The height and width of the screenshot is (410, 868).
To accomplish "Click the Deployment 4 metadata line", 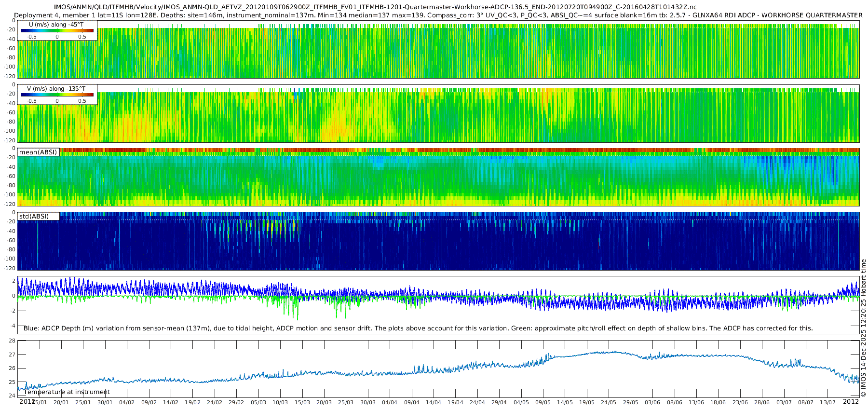I will pyautogui.click(x=438, y=15).
